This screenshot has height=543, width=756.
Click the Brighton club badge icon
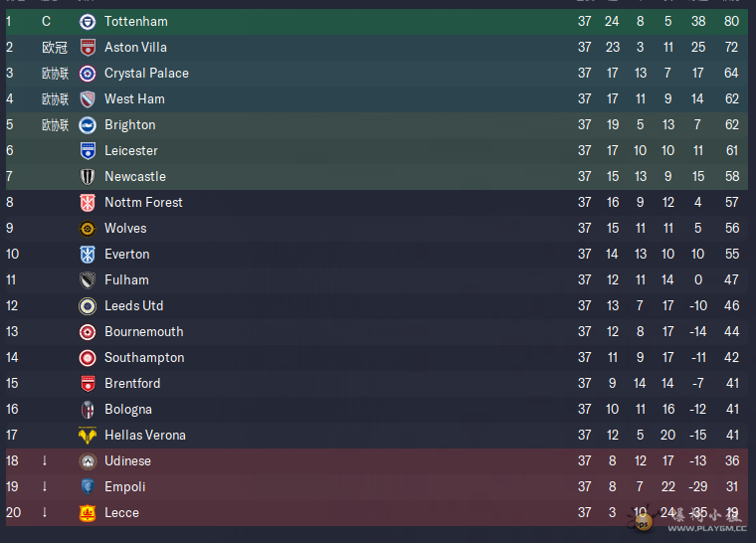point(88,125)
